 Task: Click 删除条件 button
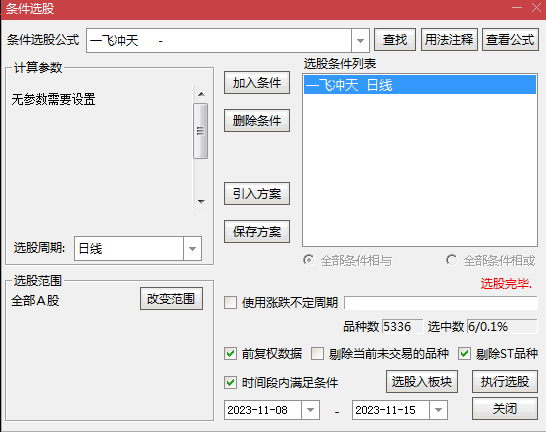click(x=257, y=121)
